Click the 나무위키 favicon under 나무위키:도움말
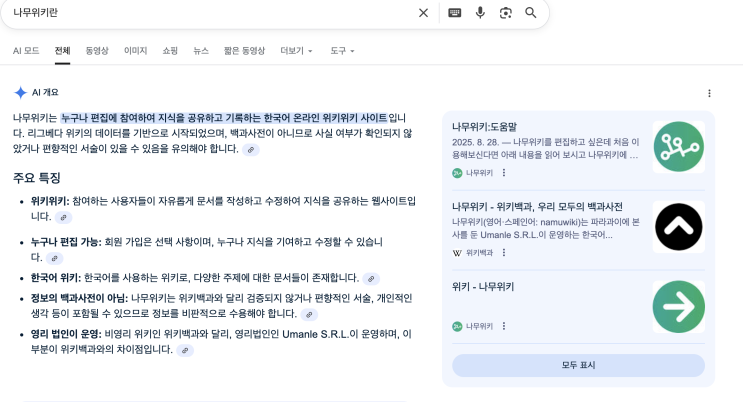 coord(457,173)
